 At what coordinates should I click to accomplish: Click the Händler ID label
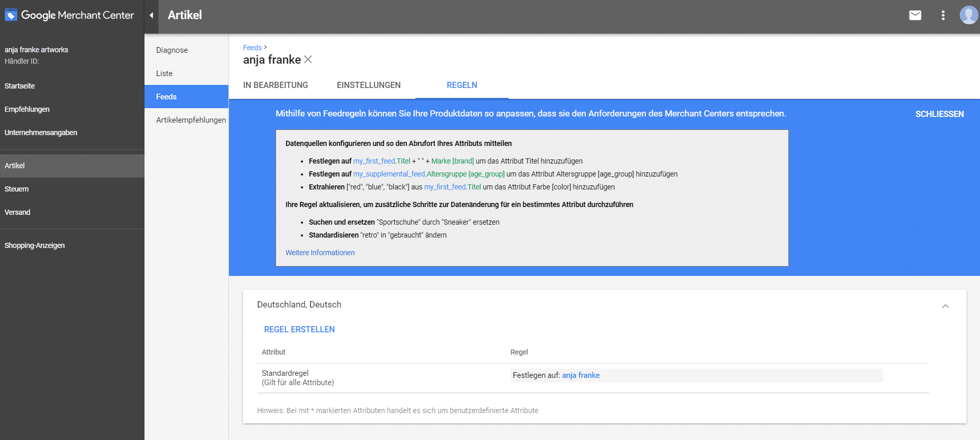pyautogui.click(x=22, y=61)
